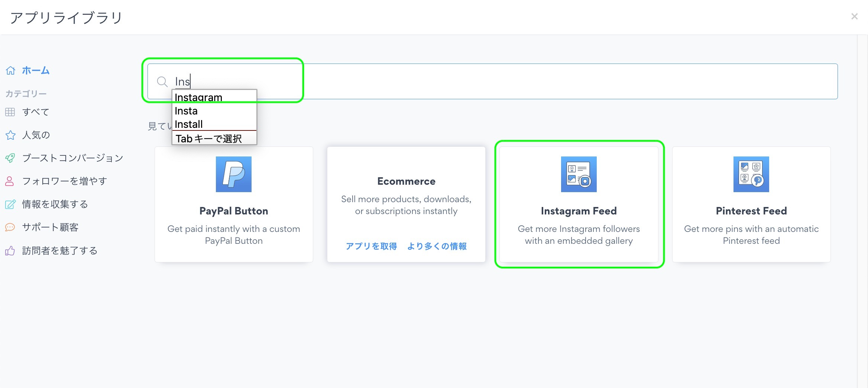Click the Tab キーで選択 hint in suggestions

pyautogui.click(x=209, y=139)
